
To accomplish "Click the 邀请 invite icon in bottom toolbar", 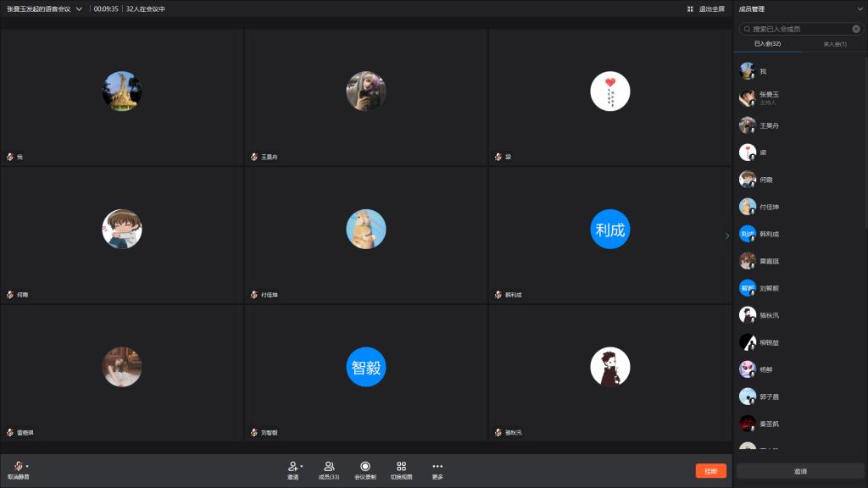I will tap(292, 466).
